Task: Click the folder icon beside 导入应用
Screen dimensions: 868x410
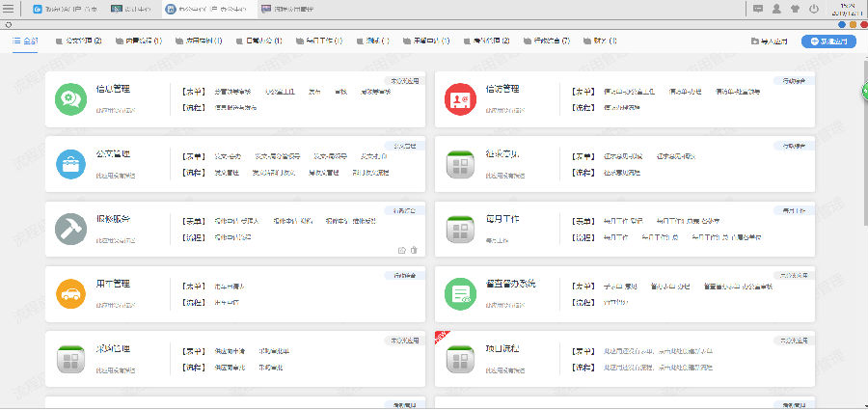Action: pyautogui.click(x=754, y=41)
